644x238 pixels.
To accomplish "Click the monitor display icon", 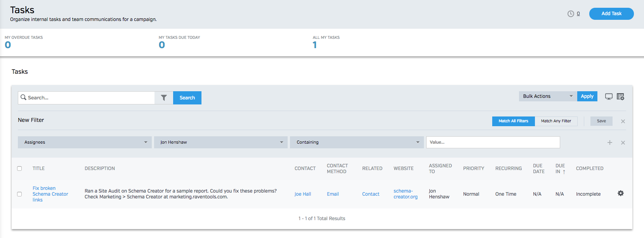I will tap(609, 97).
